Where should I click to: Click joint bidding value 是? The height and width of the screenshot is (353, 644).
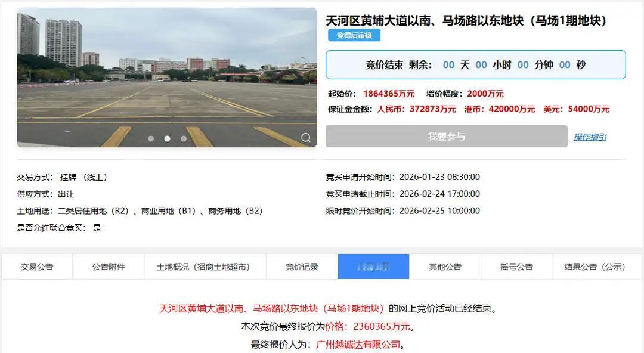point(97,228)
